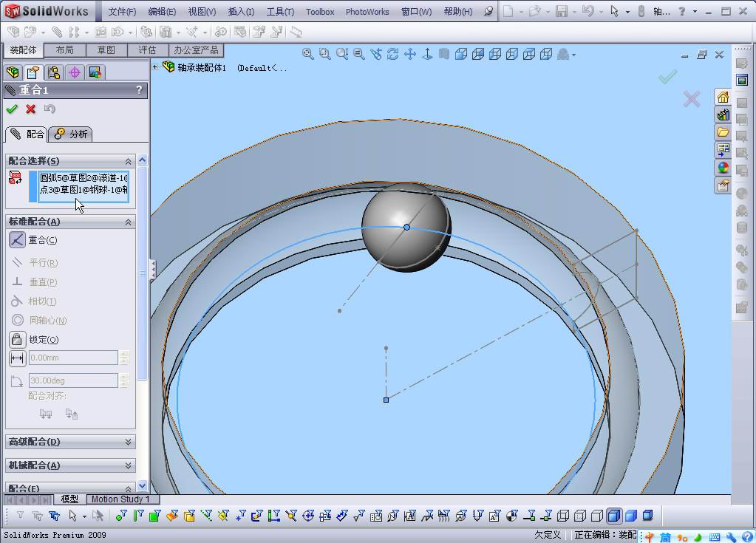Click the Normal To view icon
This screenshot has height=543, width=756.
coord(427,54)
